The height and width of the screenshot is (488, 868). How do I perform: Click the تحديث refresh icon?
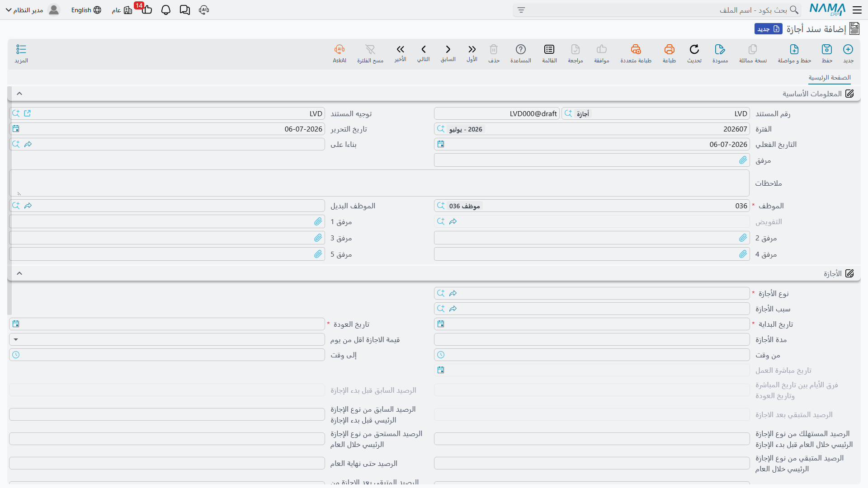click(694, 50)
